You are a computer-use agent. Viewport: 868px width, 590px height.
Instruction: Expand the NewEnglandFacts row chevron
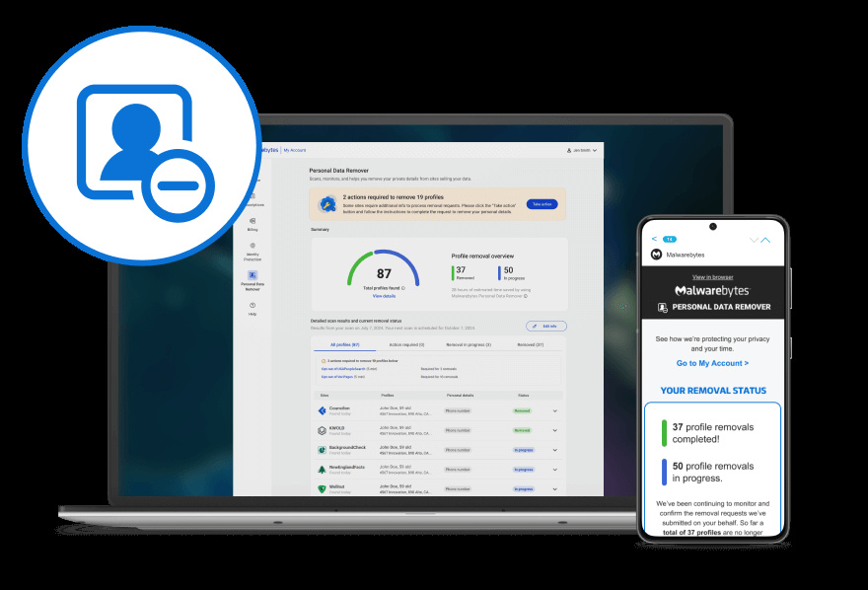[x=554, y=470]
